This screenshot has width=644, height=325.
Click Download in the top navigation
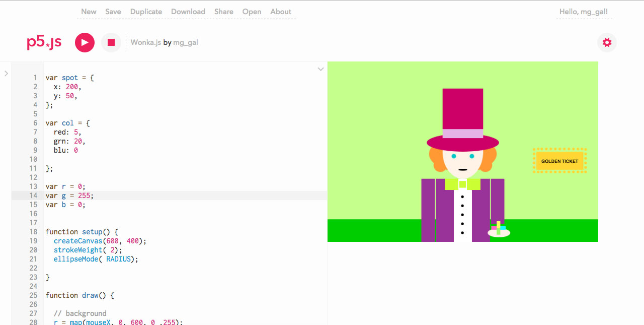coord(188,12)
